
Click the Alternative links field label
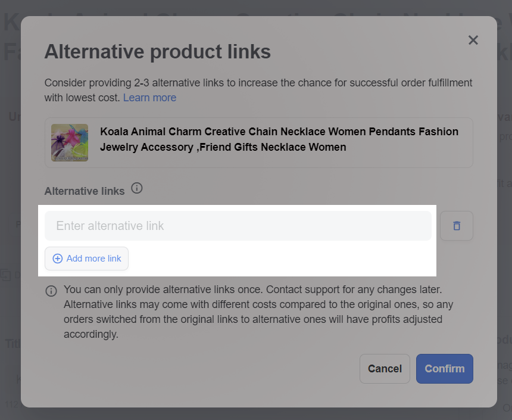(85, 191)
